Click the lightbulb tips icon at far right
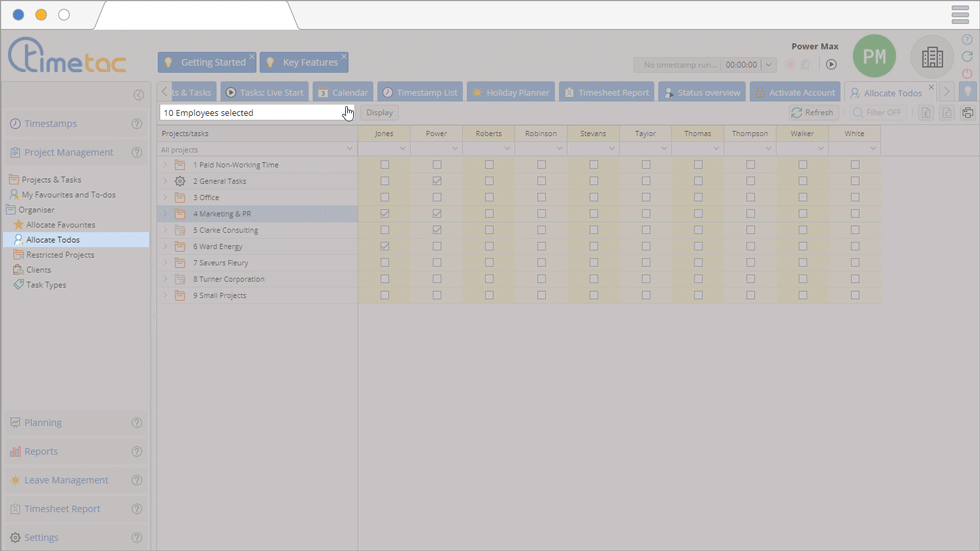Screen dimensions: 980x551 coord(967,92)
